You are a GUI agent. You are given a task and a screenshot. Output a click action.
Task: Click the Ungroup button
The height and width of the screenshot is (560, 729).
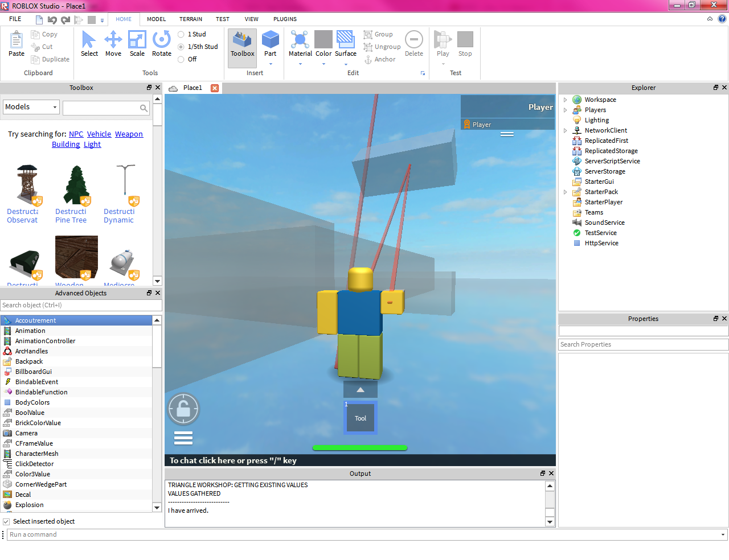[382, 47]
